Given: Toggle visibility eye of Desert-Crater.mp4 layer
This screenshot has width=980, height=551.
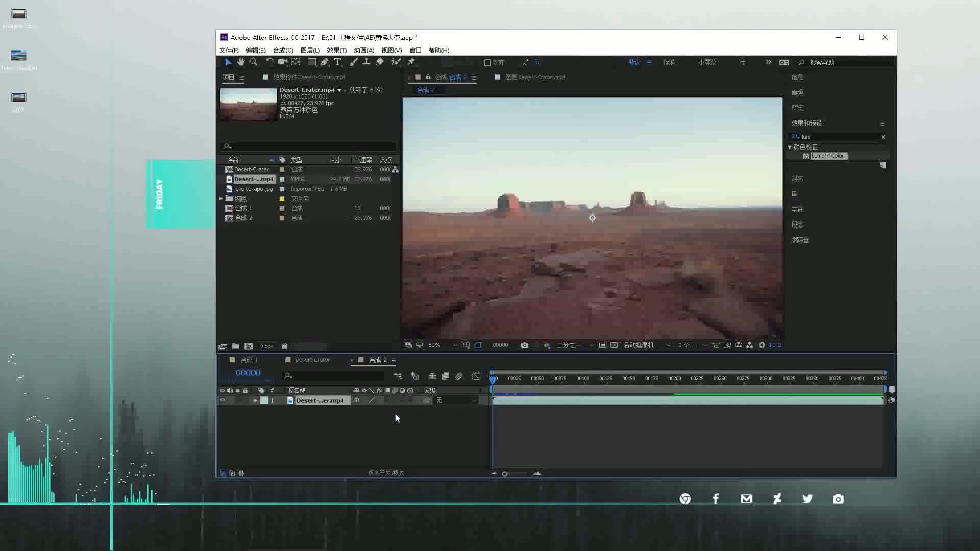Looking at the screenshot, I should click(223, 401).
